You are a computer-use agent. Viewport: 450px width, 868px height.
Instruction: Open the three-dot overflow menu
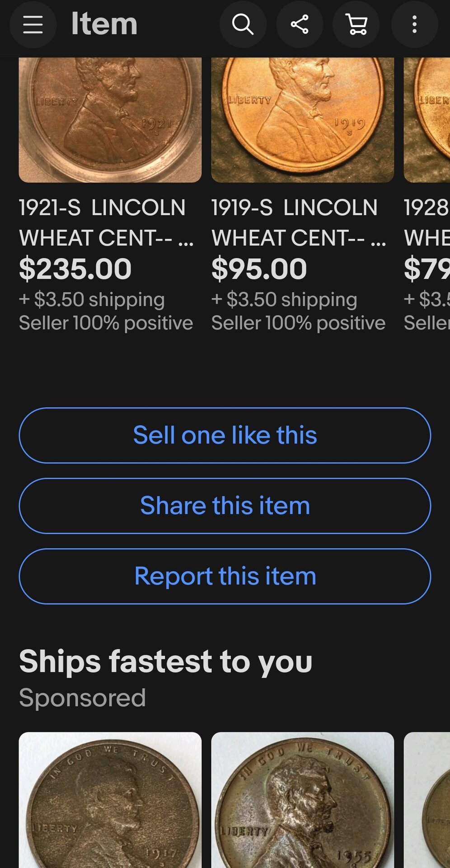point(414,24)
